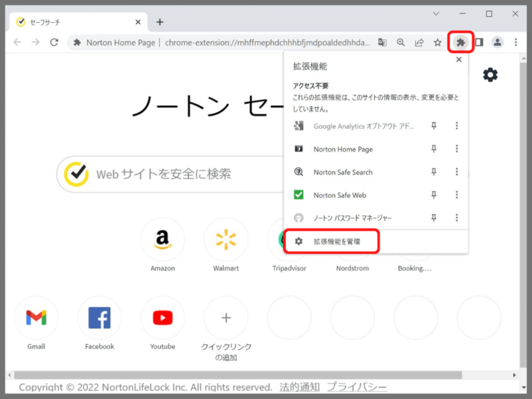Open the Facebook quick link
The width and height of the screenshot is (532, 399).
[x=99, y=318]
